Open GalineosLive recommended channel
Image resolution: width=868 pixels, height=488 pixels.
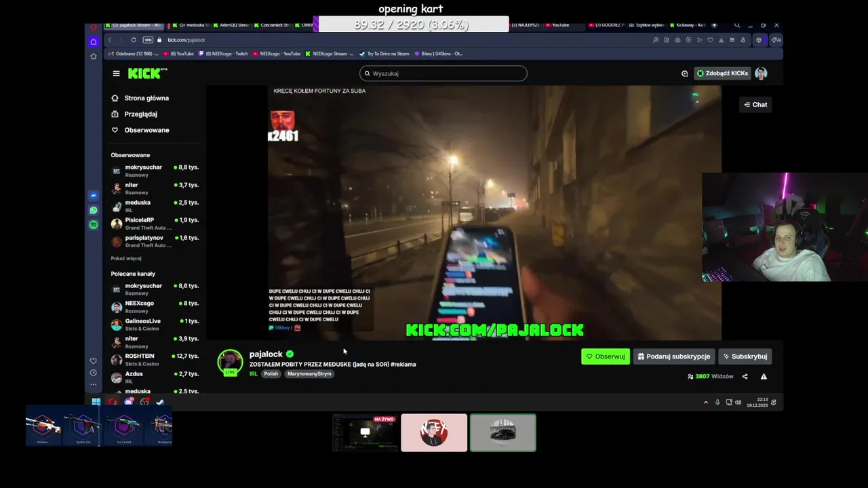coord(155,324)
